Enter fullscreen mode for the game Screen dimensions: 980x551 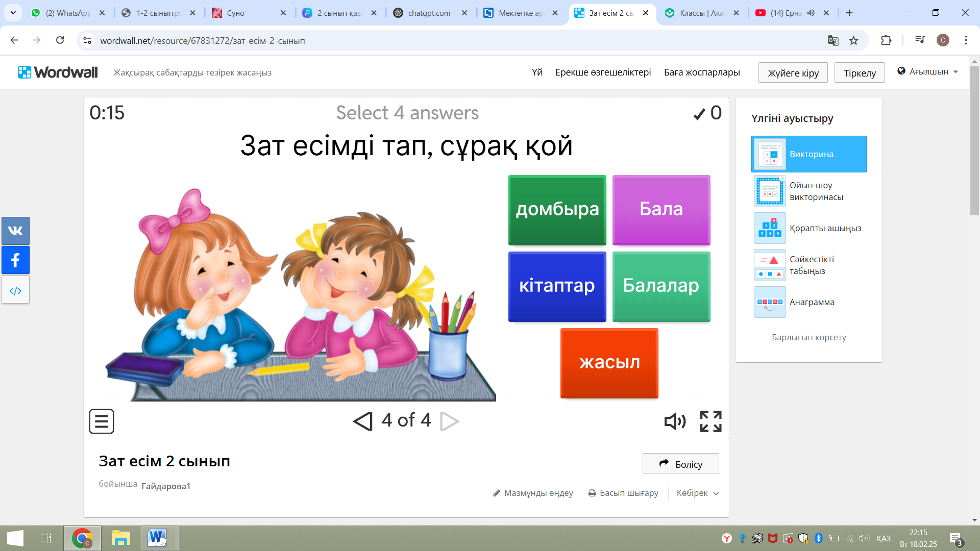[710, 421]
